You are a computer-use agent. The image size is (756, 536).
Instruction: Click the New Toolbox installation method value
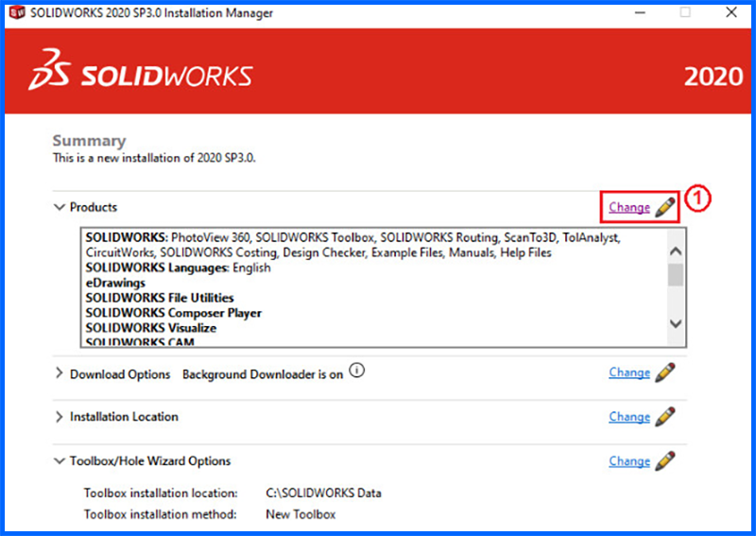pyautogui.click(x=301, y=514)
